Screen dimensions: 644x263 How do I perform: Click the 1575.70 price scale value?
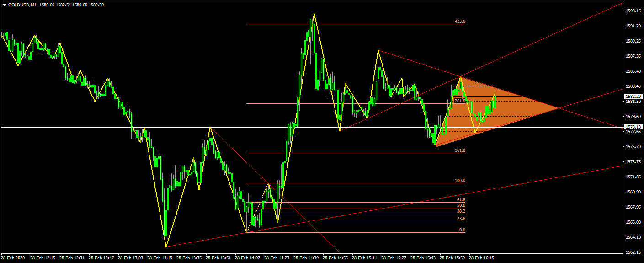click(x=633, y=146)
